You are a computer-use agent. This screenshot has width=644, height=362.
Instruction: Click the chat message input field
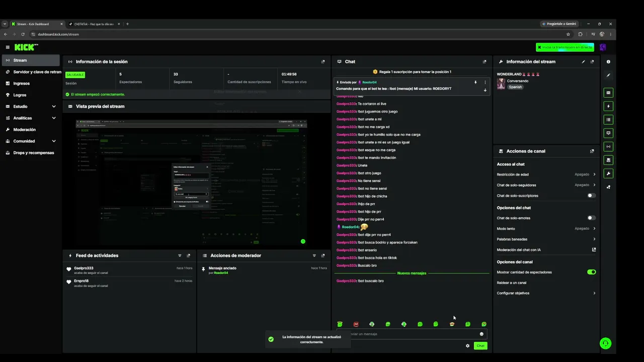[412, 334]
